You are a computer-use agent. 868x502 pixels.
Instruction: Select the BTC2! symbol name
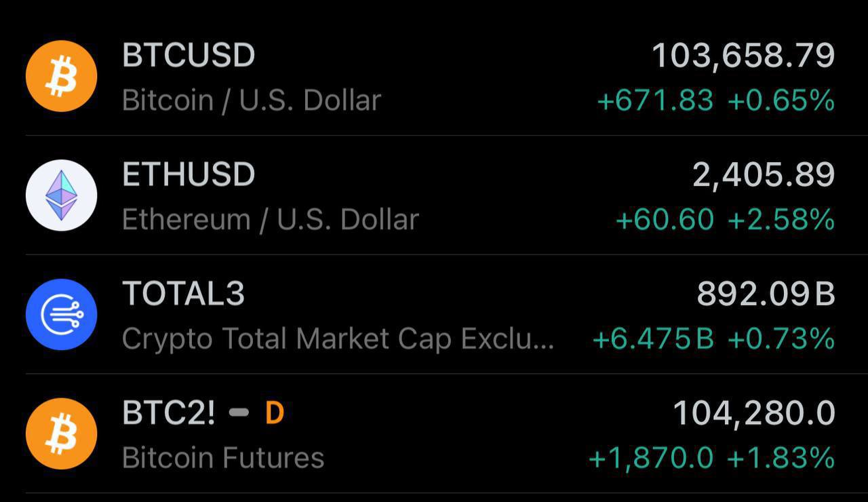pos(169,413)
